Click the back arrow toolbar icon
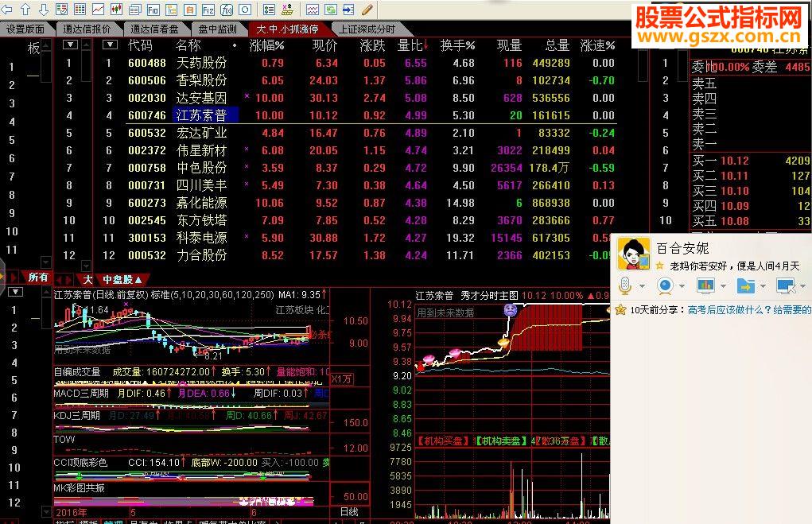Image resolution: width=812 pixels, height=524 pixels. pos(6,9)
